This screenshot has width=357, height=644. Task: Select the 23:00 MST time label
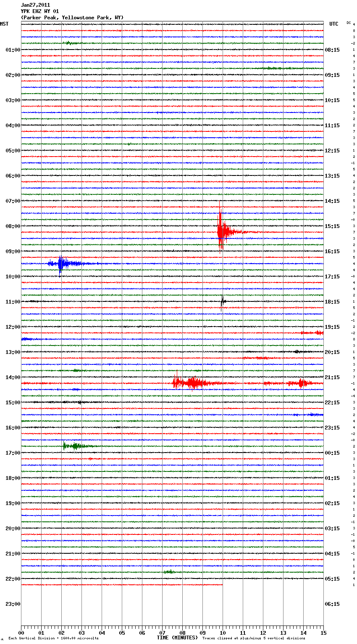tap(13, 604)
